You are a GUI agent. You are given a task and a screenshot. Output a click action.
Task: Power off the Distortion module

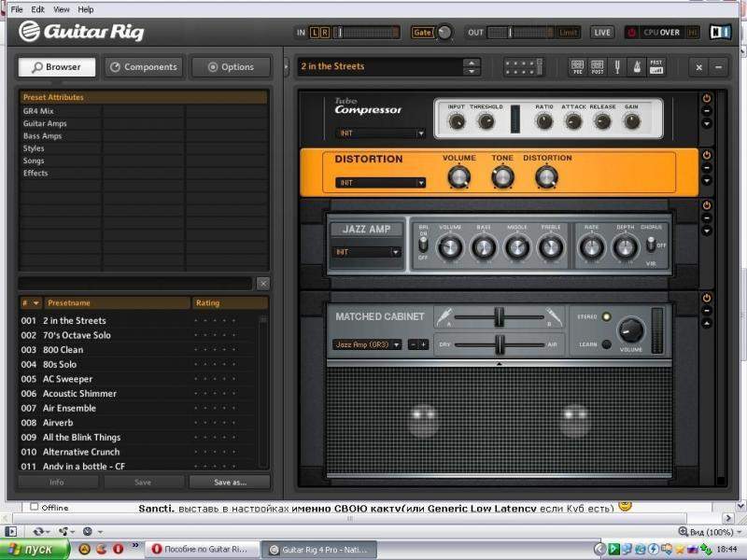[706, 155]
